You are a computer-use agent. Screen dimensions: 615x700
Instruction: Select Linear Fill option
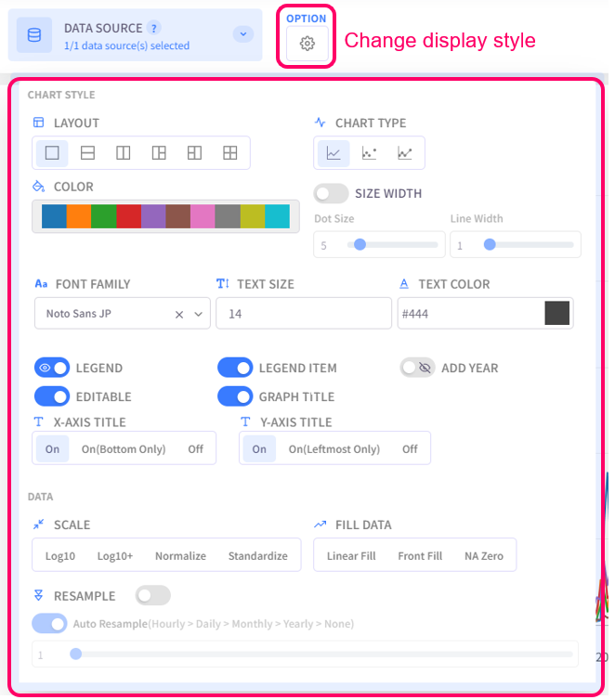(351, 556)
